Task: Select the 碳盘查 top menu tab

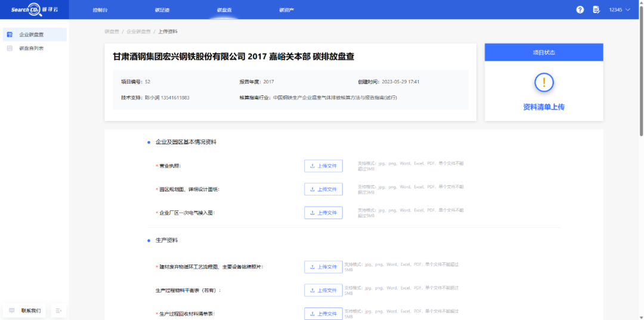Action: [x=224, y=10]
